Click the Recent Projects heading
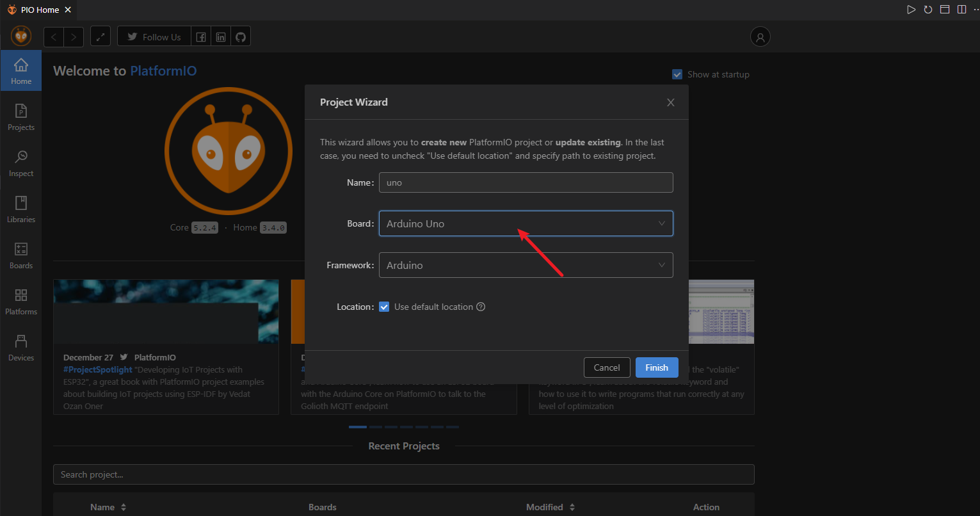980x516 pixels. (404, 446)
